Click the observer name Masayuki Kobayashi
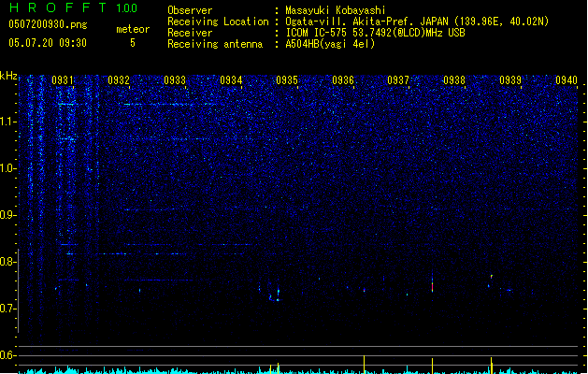Screen dimensions: 588x374 click(x=336, y=10)
